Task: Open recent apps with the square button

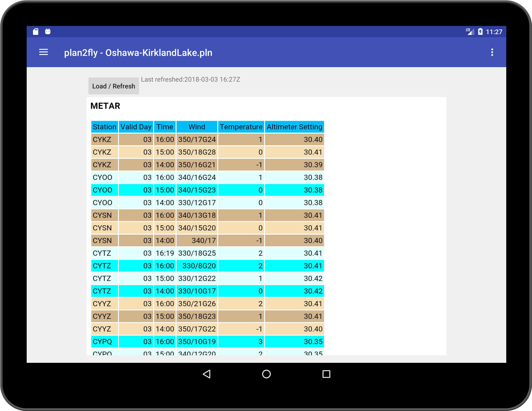Action: [326, 374]
